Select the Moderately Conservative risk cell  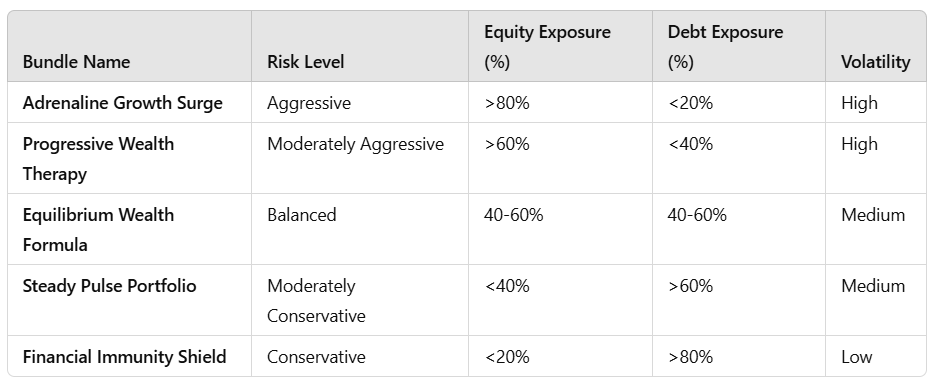[x=316, y=300]
